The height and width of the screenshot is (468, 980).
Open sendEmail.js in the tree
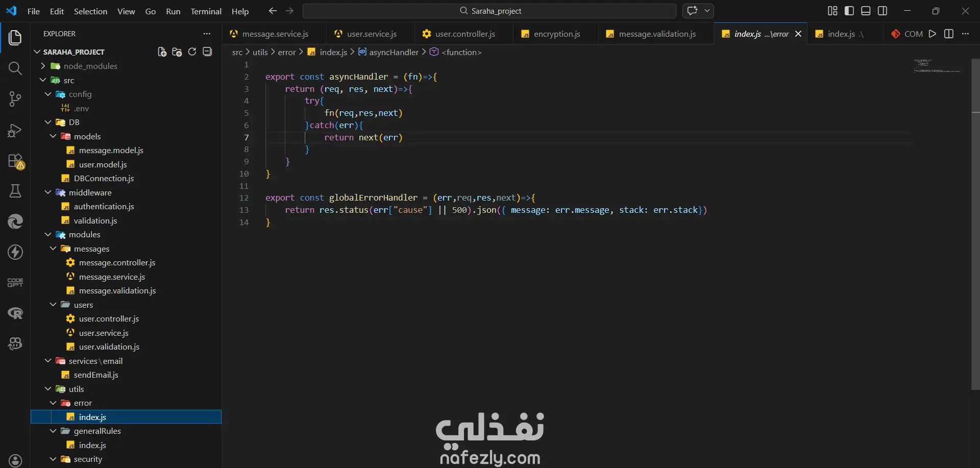(96, 375)
